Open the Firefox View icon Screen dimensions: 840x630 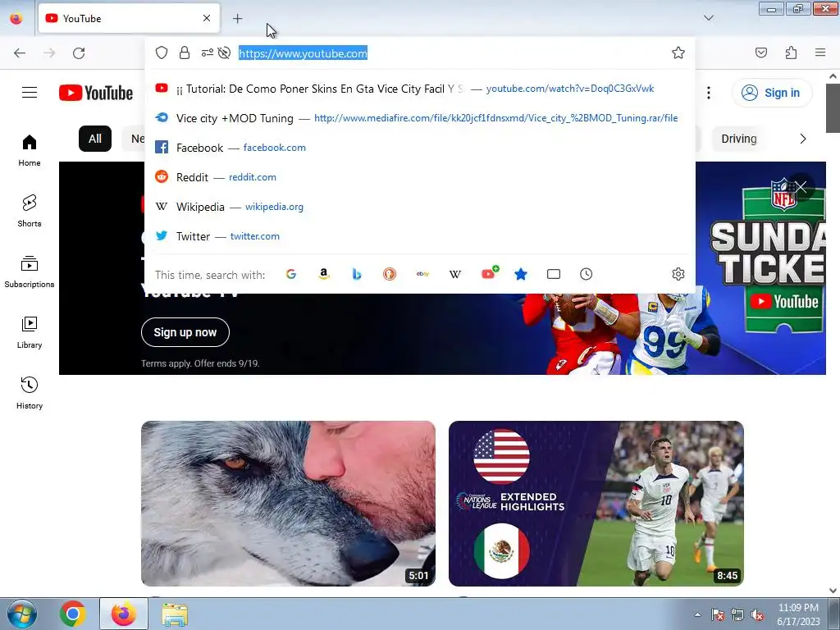pos(16,18)
